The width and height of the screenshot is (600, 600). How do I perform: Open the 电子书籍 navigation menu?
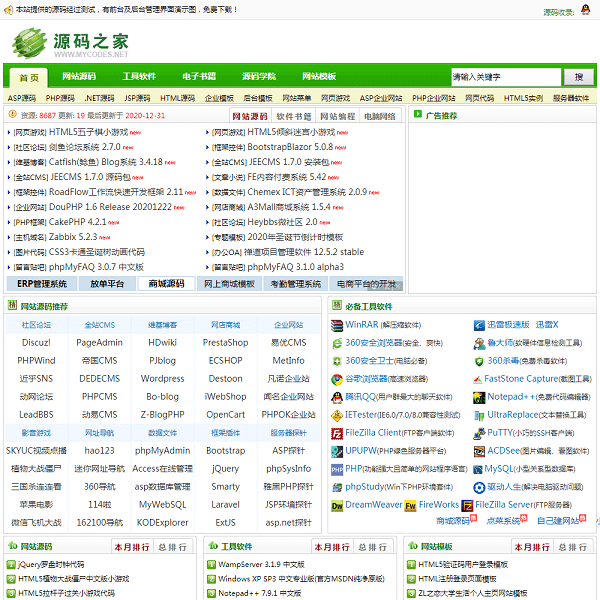coord(199,76)
